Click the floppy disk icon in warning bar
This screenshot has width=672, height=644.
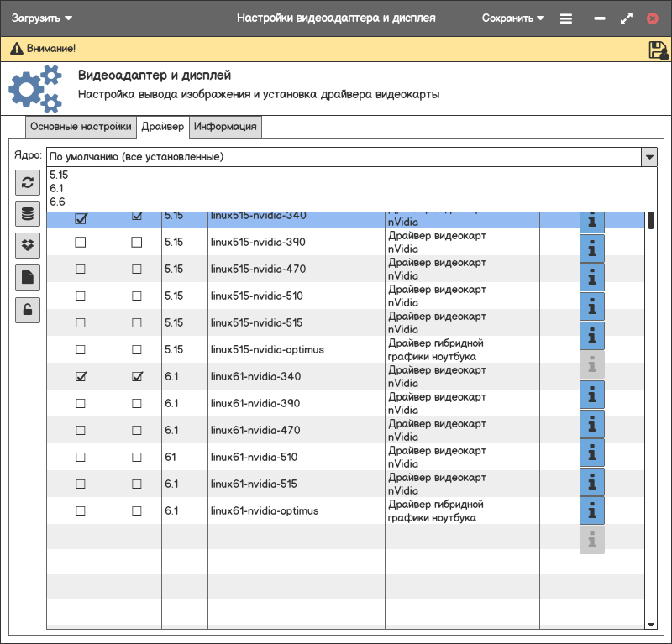click(x=659, y=50)
